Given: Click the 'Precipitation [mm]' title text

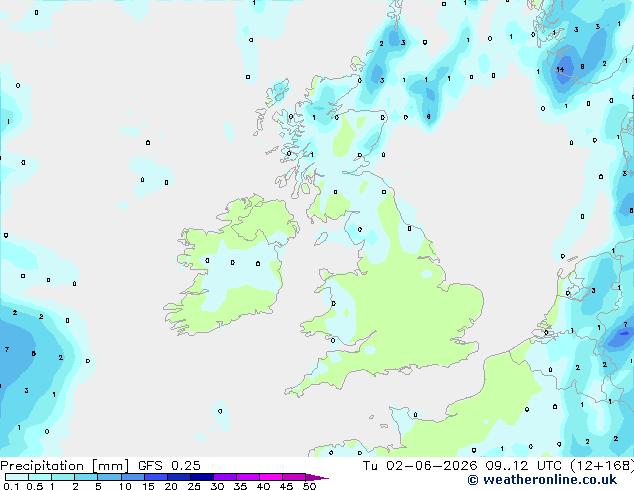Looking at the screenshot, I should click(x=64, y=466).
